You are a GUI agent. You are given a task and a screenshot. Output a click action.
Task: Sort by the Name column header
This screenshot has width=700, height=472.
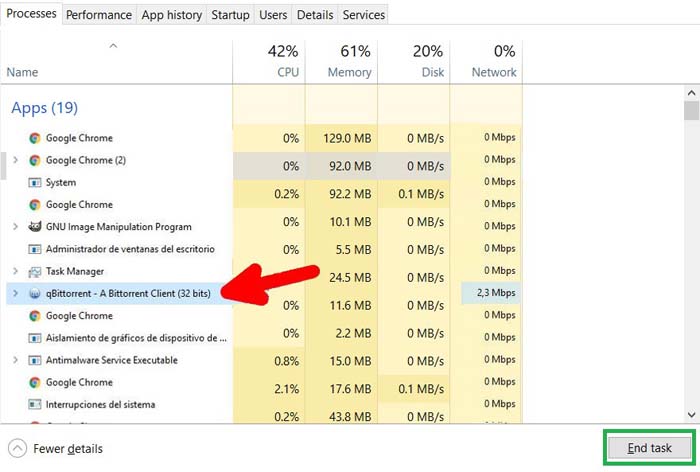tap(22, 72)
